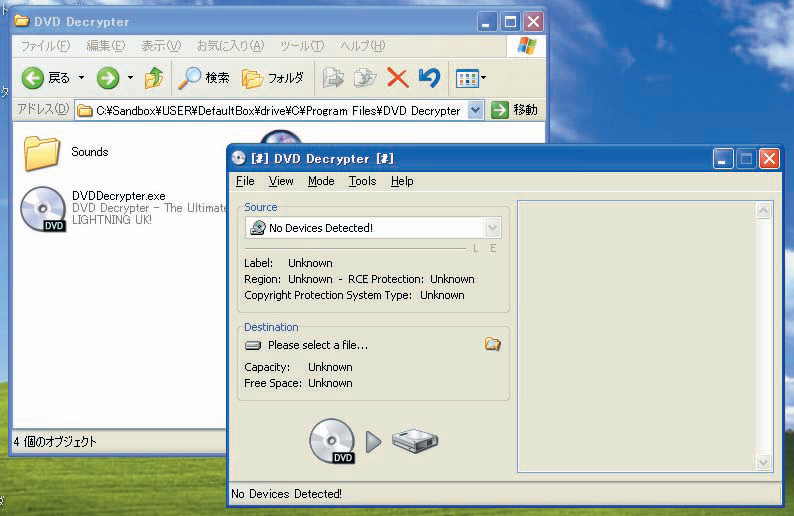Close the DVD Decrypter window
The height and width of the screenshot is (516, 794).
click(x=769, y=159)
